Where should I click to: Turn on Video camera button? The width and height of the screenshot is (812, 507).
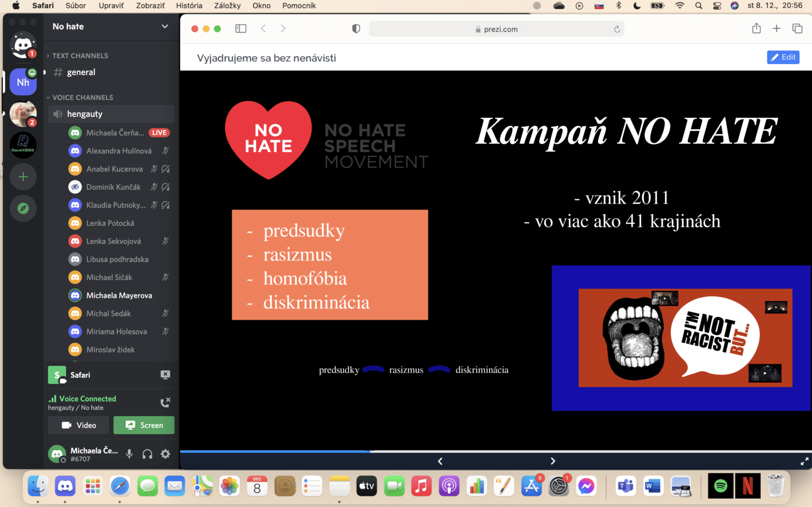[79, 425]
